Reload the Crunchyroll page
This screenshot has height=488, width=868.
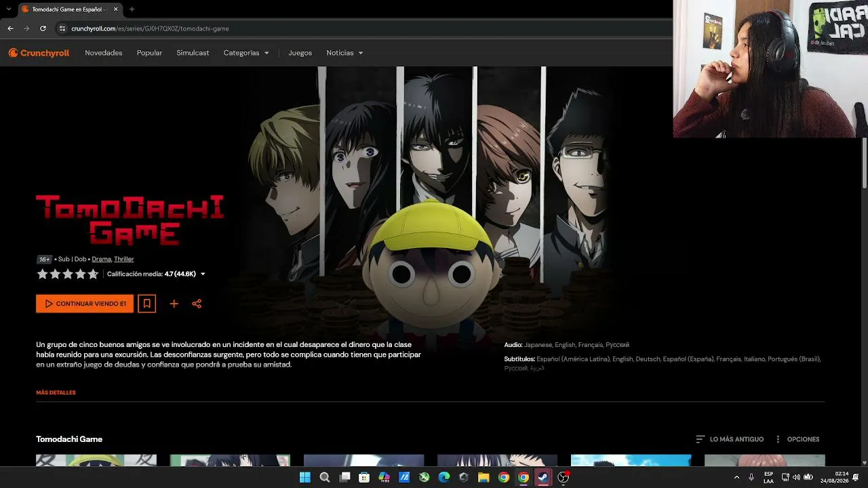(43, 28)
